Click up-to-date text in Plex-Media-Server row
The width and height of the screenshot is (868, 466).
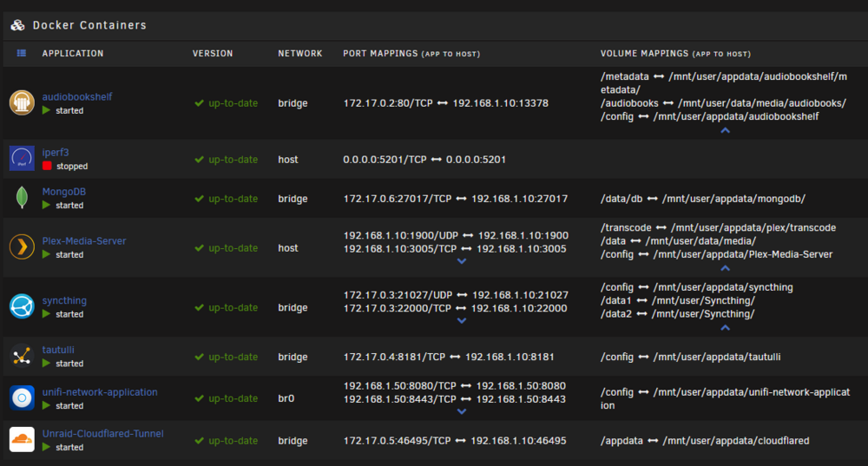tap(233, 248)
